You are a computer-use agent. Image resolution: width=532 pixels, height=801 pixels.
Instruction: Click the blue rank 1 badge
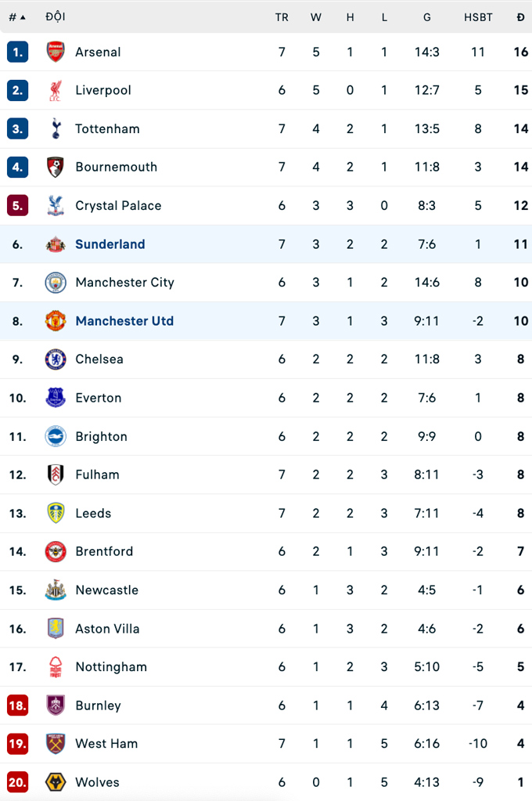click(x=17, y=52)
